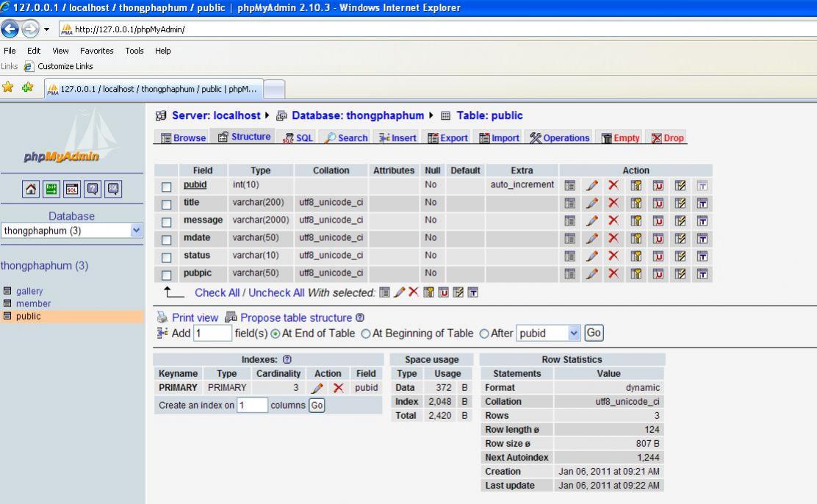Click the pencil edit icon for title field

click(x=591, y=203)
